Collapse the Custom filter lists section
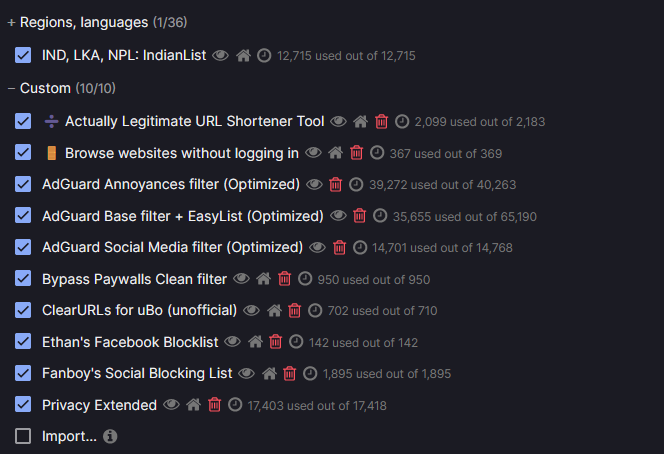The height and width of the screenshot is (454, 664). [11, 89]
